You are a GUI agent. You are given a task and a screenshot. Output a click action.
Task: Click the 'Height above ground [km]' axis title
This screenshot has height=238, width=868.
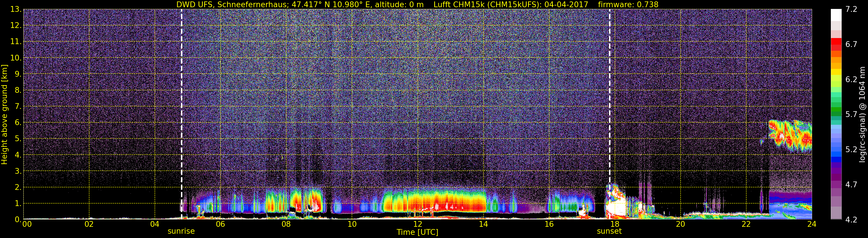pyautogui.click(x=4, y=114)
